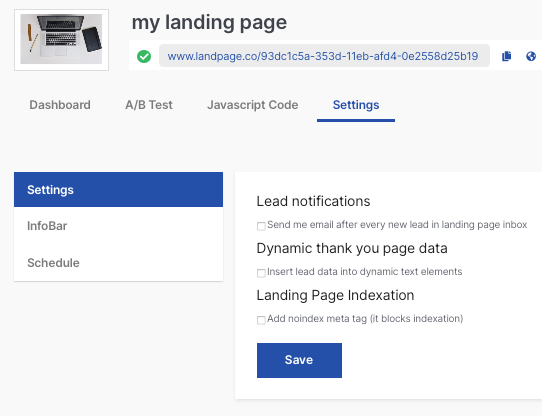Open the A/B Test tab

[x=149, y=105]
